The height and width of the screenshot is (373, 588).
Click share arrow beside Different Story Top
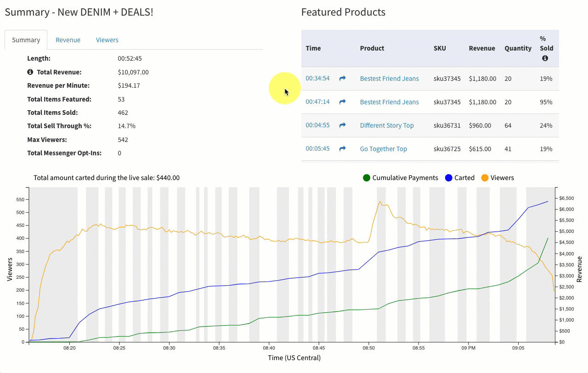tap(342, 125)
